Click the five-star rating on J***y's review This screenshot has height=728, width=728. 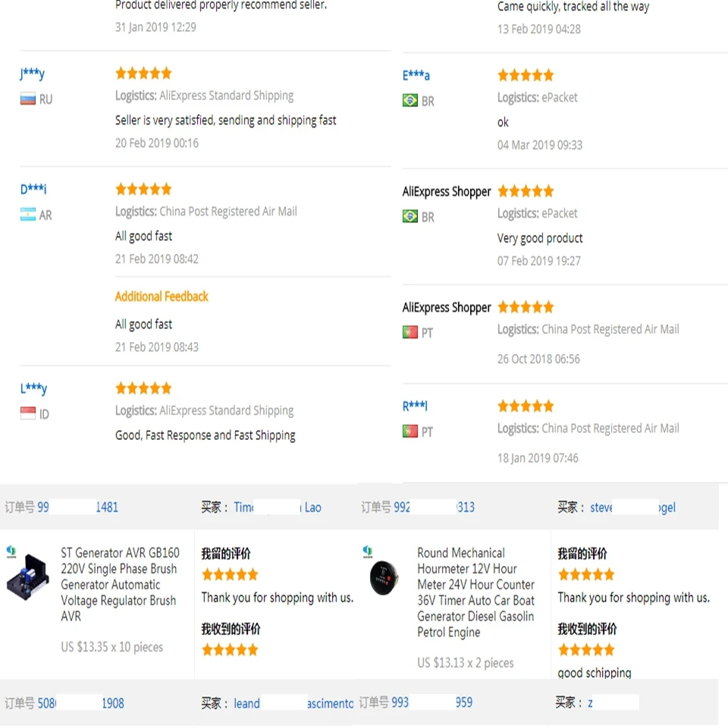click(143, 74)
